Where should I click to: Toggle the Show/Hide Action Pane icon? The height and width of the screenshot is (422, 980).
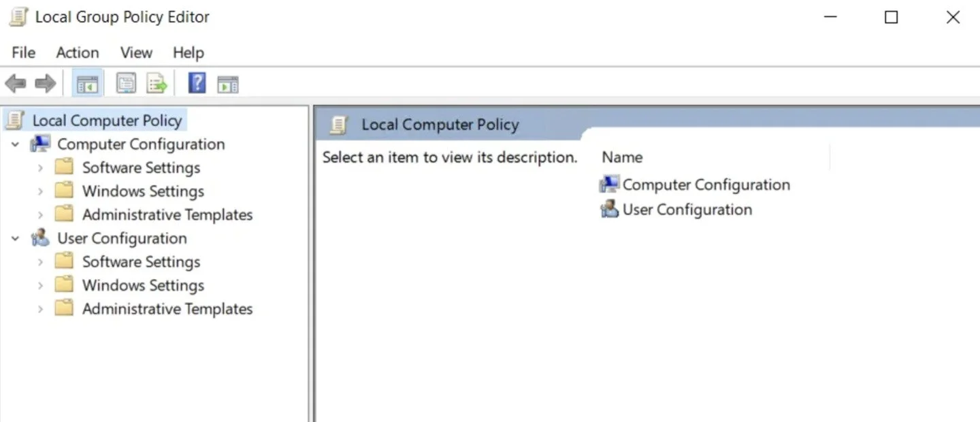coord(228,84)
